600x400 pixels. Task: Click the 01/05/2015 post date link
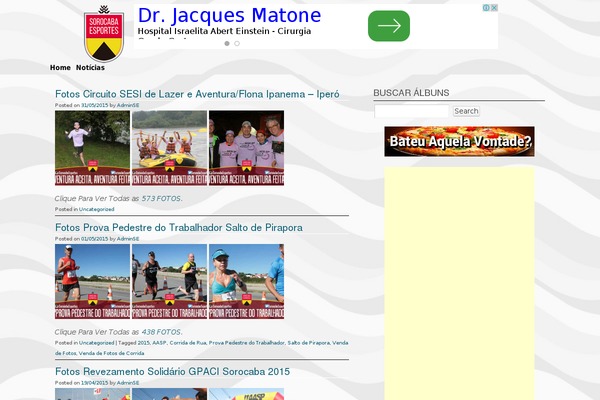[95, 239]
